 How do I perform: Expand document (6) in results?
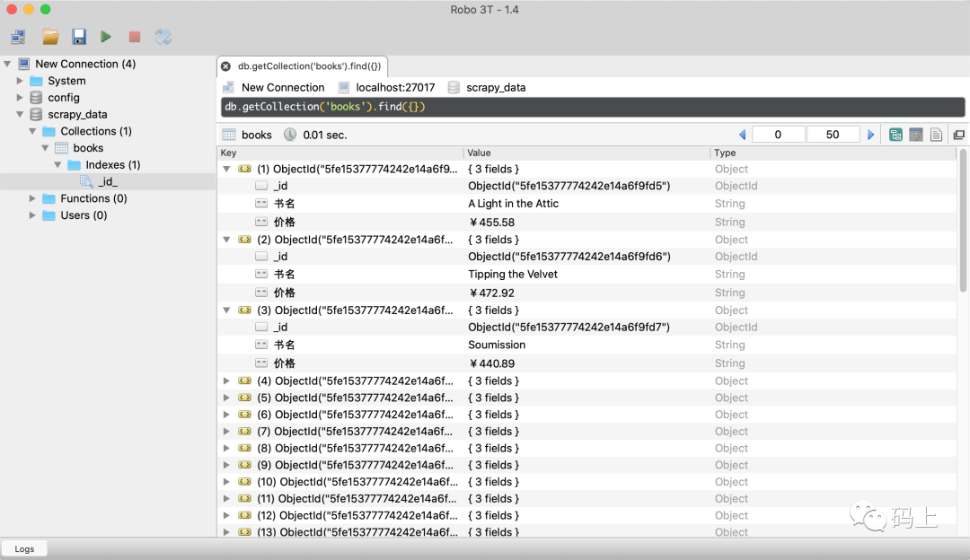click(x=226, y=414)
